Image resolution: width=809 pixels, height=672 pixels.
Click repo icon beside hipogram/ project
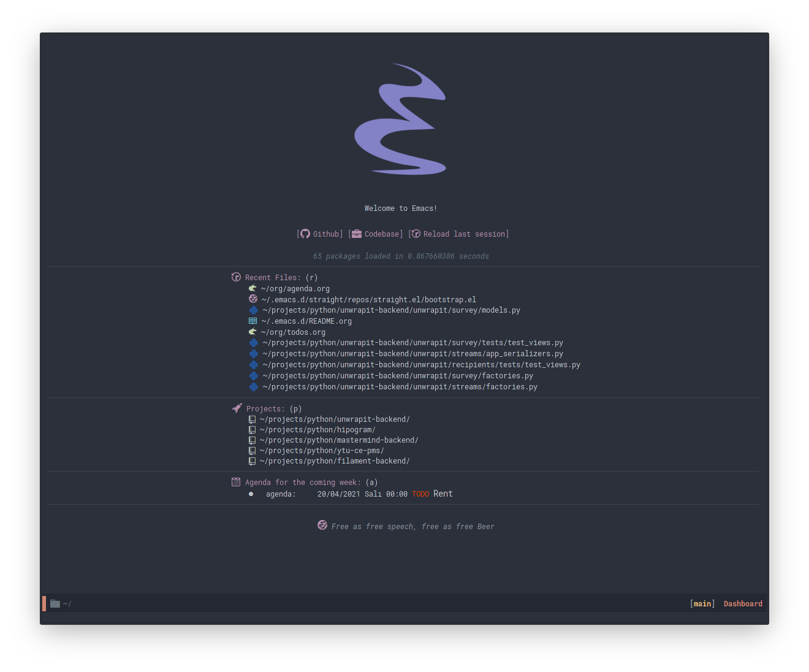(x=252, y=430)
